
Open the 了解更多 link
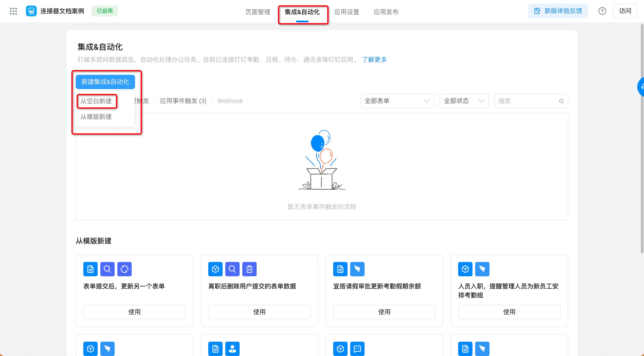click(374, 60)
